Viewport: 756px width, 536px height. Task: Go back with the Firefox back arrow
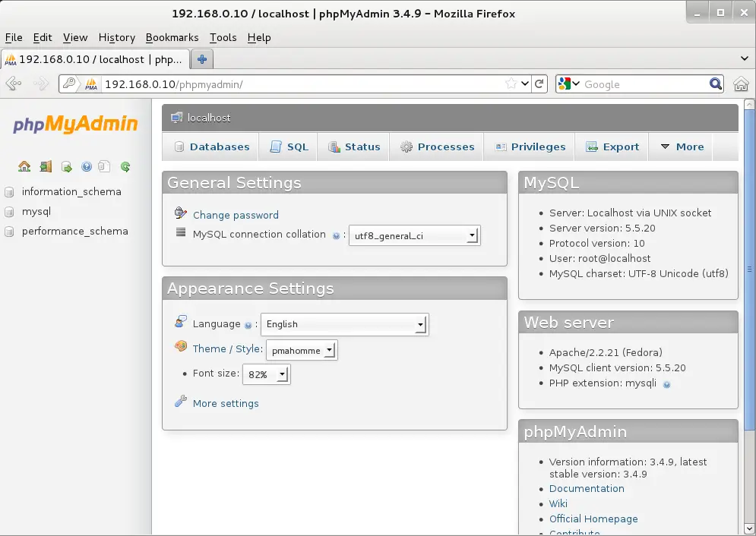click(x=14, y=84)
